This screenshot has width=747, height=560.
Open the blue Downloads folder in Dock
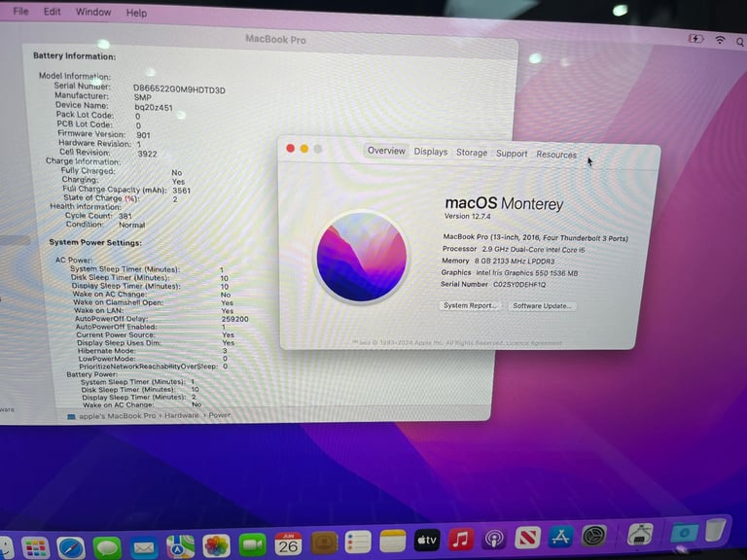(x=684, y=533)
